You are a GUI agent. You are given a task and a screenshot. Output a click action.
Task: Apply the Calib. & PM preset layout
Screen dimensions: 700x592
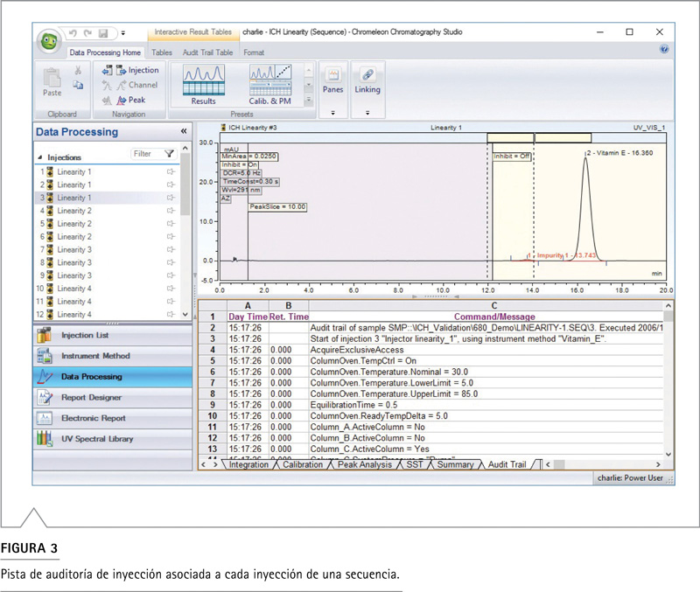pos(270,85)
